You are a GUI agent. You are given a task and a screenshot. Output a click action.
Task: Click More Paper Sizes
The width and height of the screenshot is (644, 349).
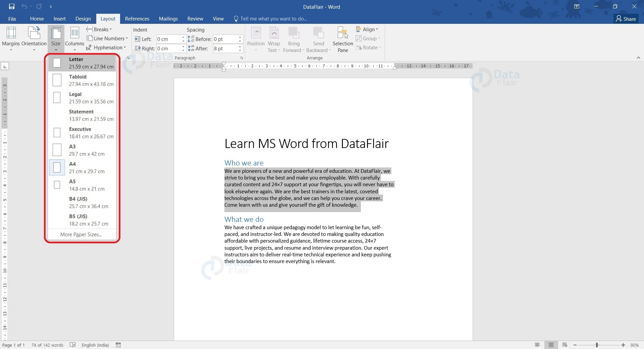pos(81,234)
